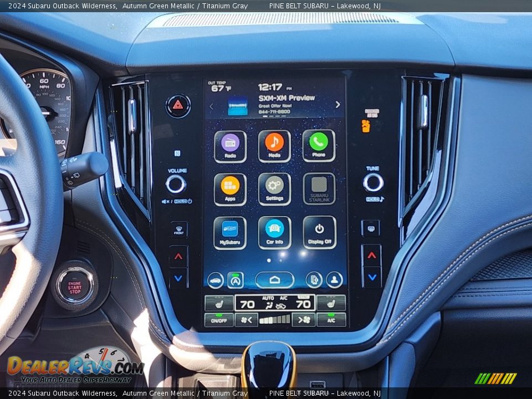Viewport: 532px width, 399px height.
Task: Turn on the front windshield defroster
Action: pyautogui.click(x=179, y=230)
